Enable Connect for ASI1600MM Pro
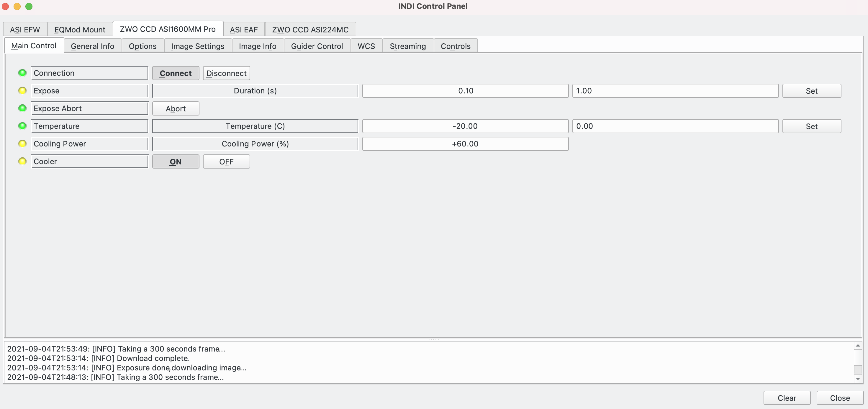The height and width of the screenshot is (409, 868). [x=176, y=72]
